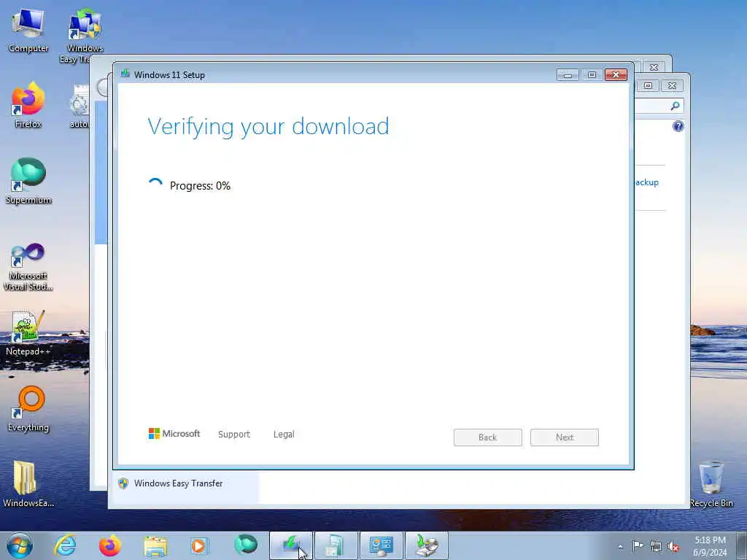Open the Action Center flag icon
The width and height of the screenshot is (747, 560).
coord(638,545)
